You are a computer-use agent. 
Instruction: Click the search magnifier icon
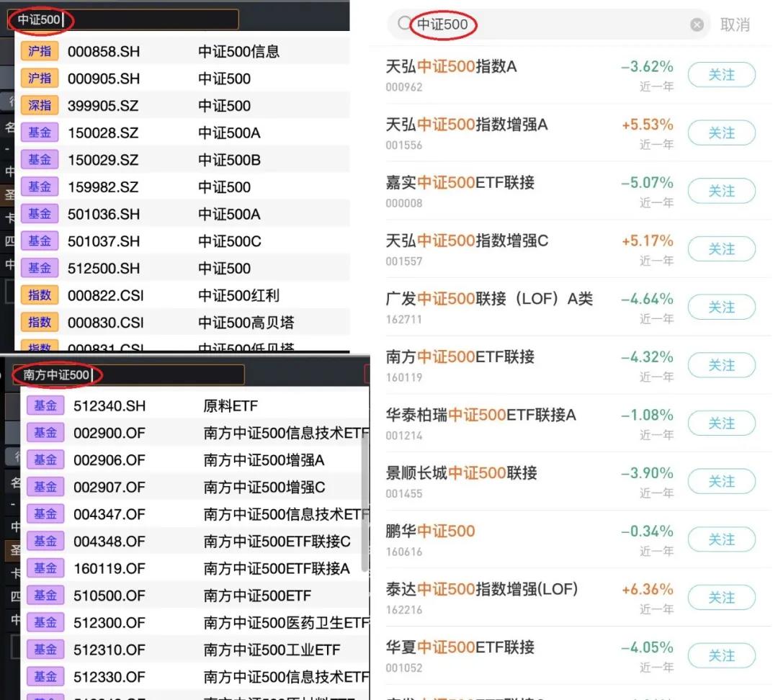(403, 24)
